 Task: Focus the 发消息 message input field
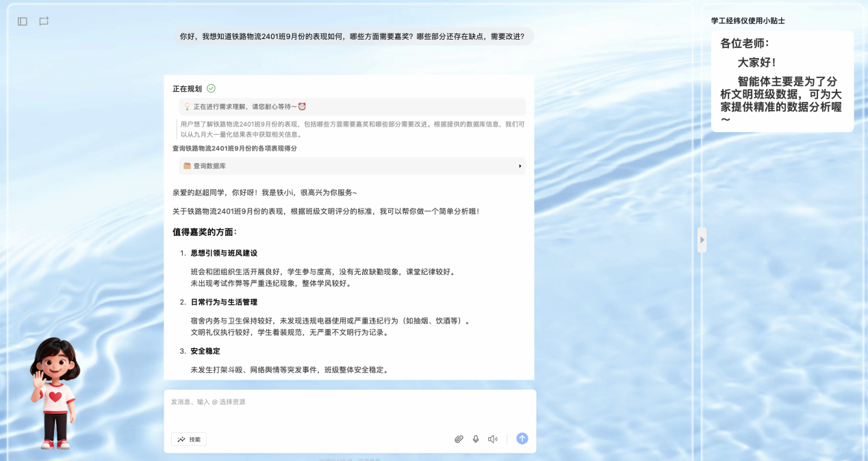click(349, 409)
